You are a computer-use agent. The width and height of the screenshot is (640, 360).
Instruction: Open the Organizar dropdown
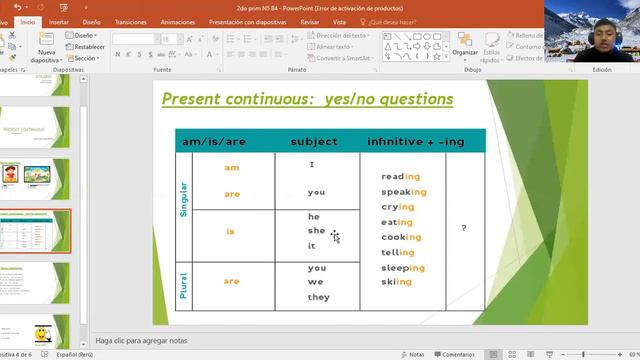pyautogui.click(x=465, y=47)
